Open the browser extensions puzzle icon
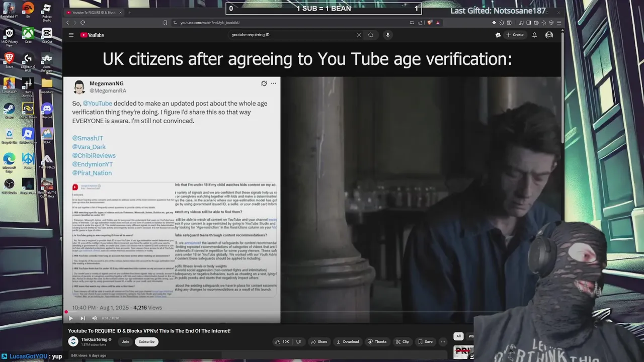 502,23
